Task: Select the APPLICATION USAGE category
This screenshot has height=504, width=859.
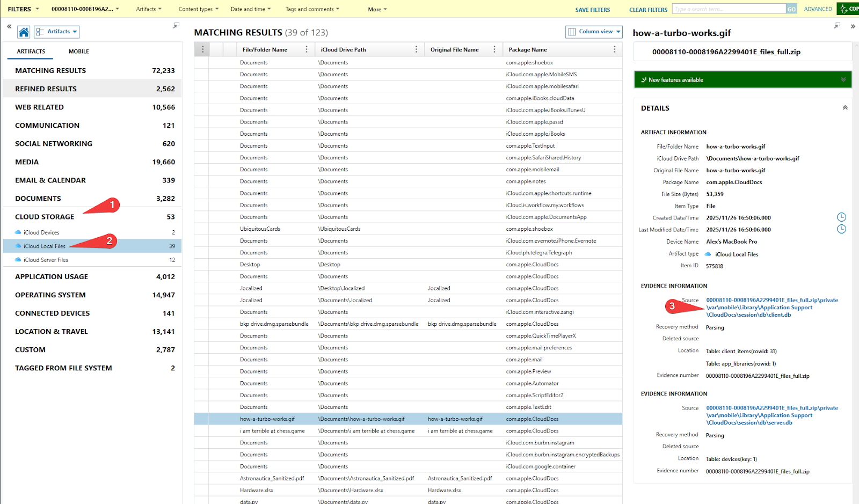Action: tap(92, 276)
